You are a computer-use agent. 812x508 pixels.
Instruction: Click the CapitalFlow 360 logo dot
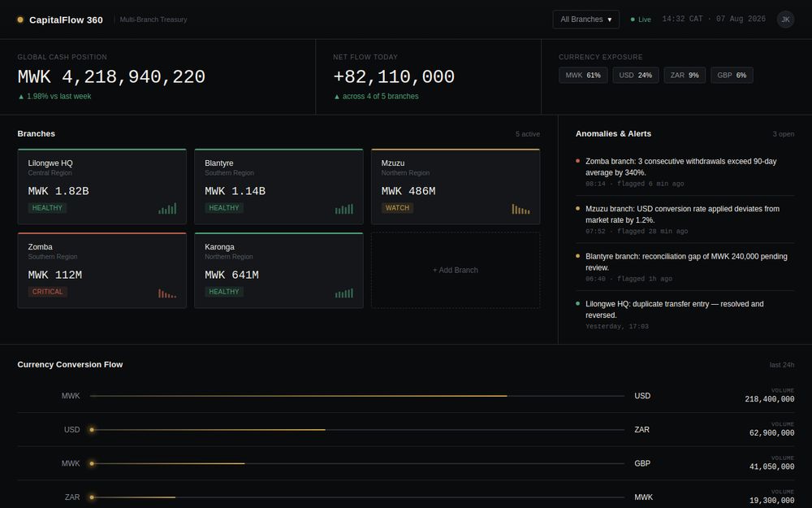click(20, 20)
